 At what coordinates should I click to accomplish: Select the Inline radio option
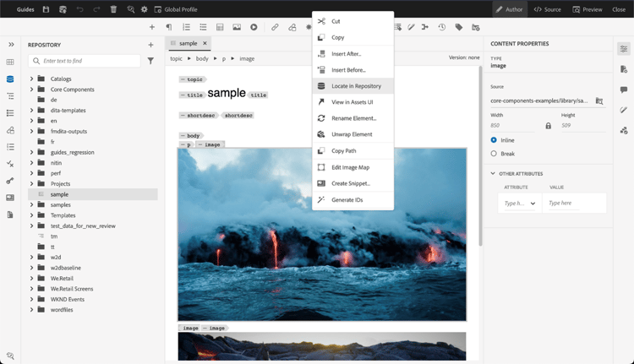[x=494, y=140]
